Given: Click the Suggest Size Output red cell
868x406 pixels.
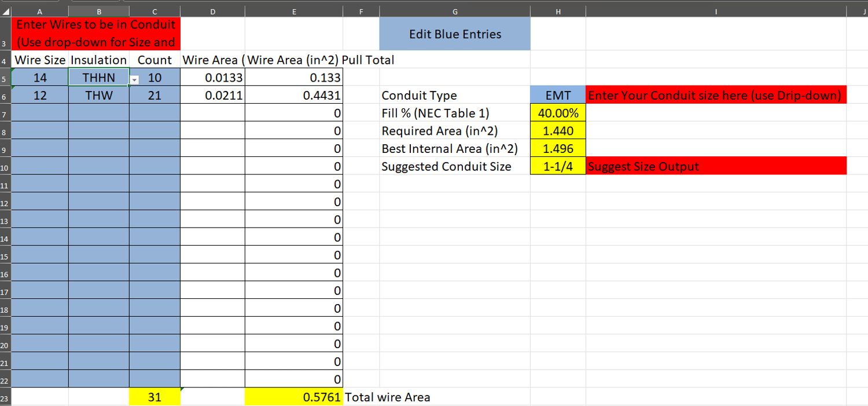Looking at the screenshot, I should [x=716, y=166].
